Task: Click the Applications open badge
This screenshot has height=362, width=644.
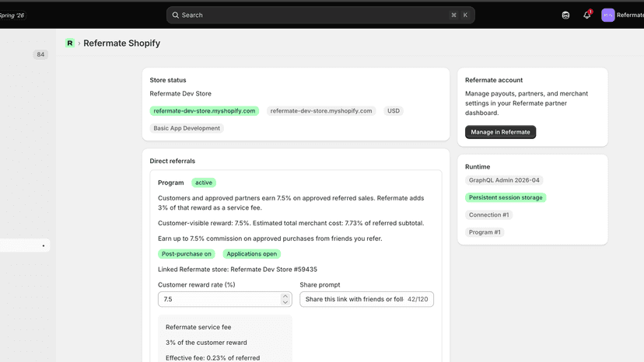Action: (252, 254)
